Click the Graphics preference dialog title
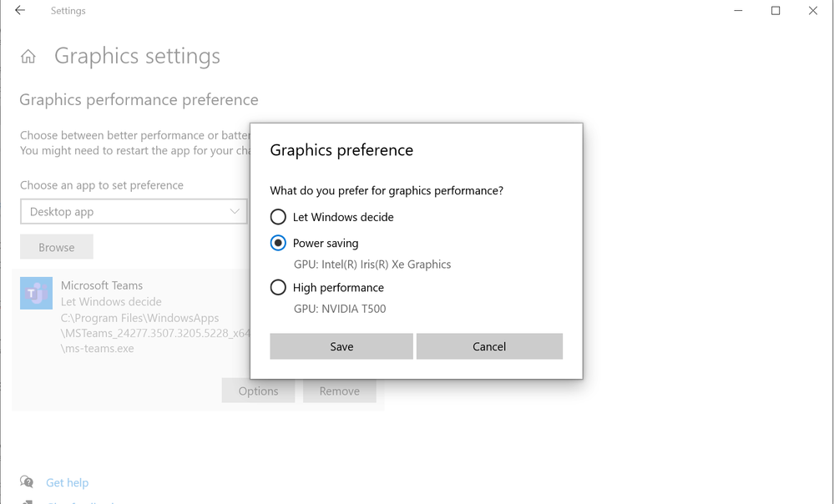Viewport: 834px width, 504px height. 341,150
